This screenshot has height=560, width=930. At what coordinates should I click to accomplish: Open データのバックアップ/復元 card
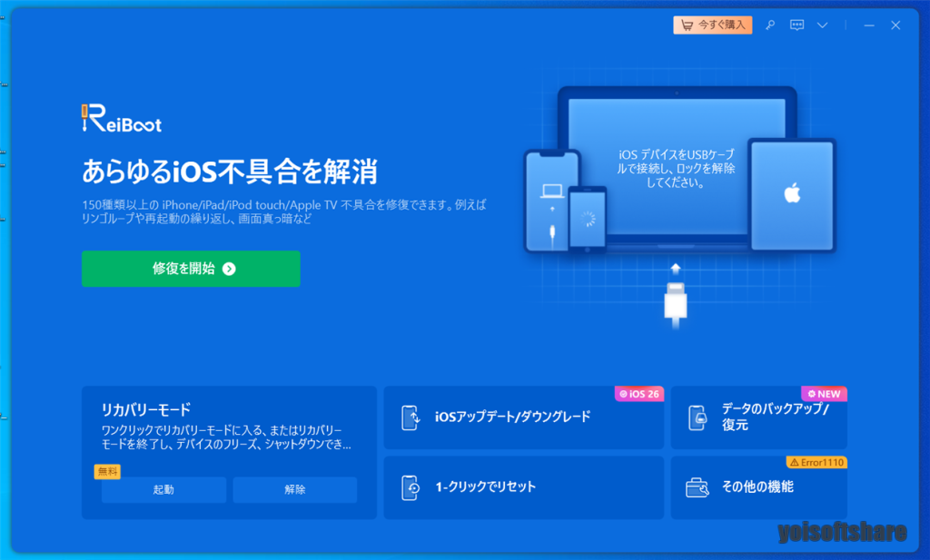coord(758,418)
